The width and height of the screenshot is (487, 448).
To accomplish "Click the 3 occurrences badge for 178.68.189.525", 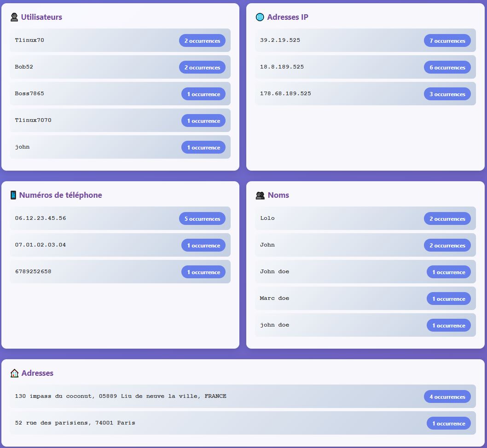I will tap(447, 94).
